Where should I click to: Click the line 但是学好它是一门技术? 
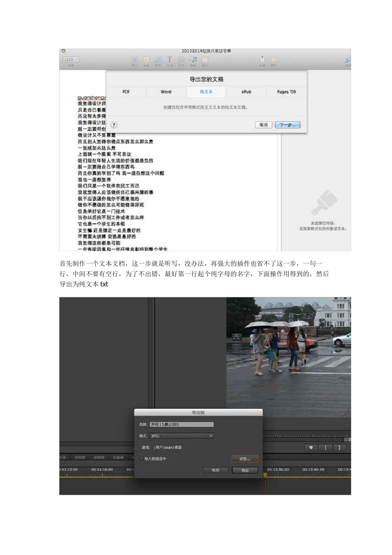(x=101, y=211)
